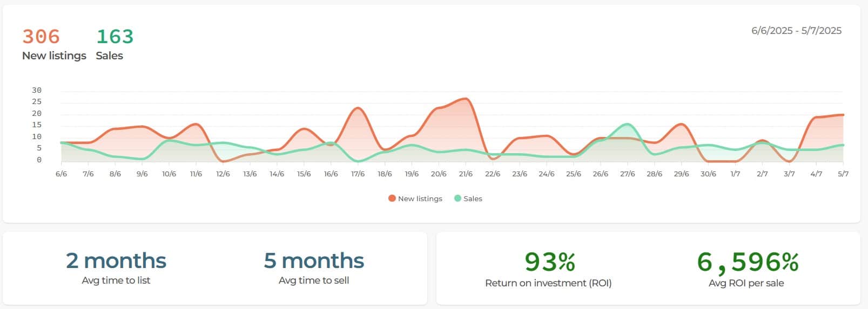Click the Sales peak at 27/6
The width and height of the screenshot is (868, 309).
click(627, 125)
